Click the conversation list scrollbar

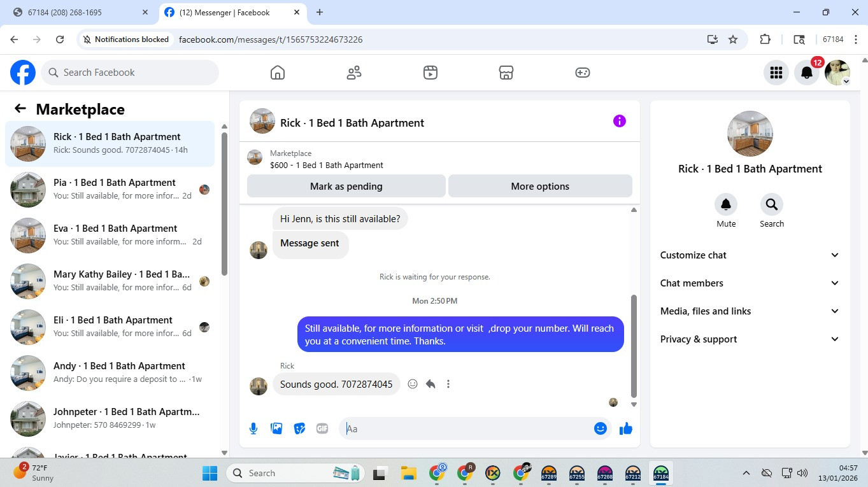[x=224, y=204]
